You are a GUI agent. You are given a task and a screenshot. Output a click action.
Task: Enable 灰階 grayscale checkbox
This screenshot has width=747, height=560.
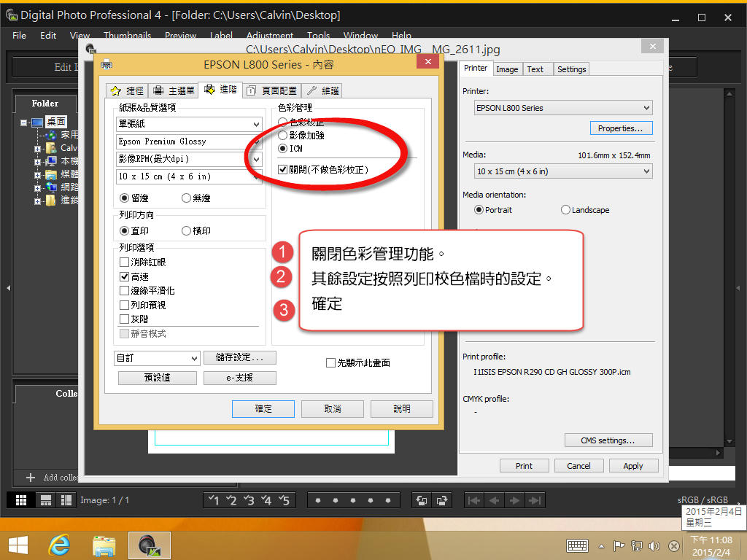tap(124, 319)
